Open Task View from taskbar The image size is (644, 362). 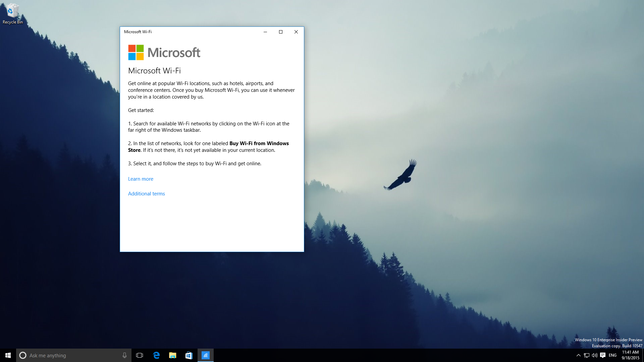click(x=140, y=355)
